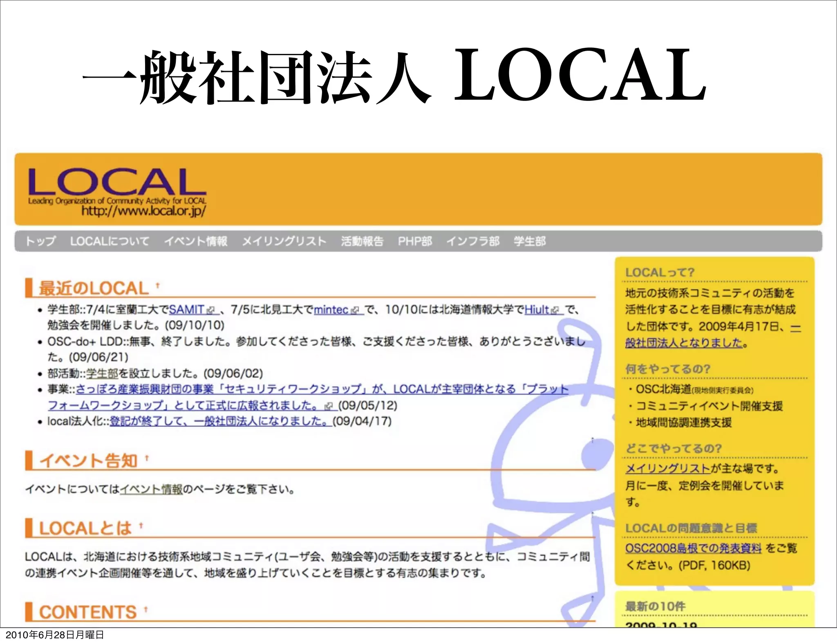Click the LOCALの問題意識と目標 sidebar heading

click(x=691, y=528)
